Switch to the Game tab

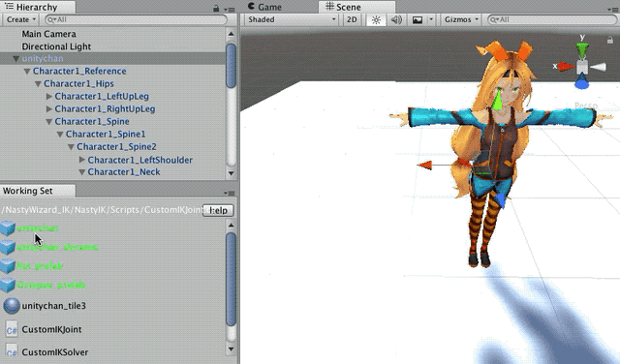tap(264, 7)
